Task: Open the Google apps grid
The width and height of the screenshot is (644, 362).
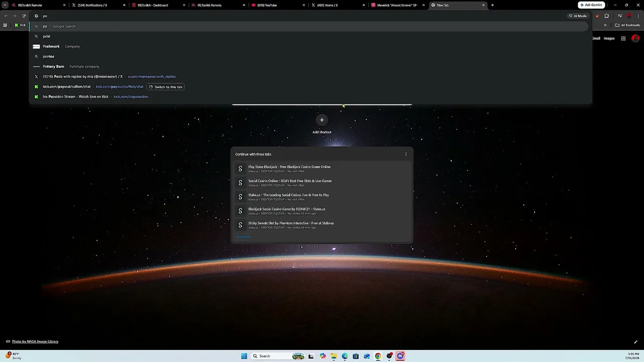Action: pos(623,38)
